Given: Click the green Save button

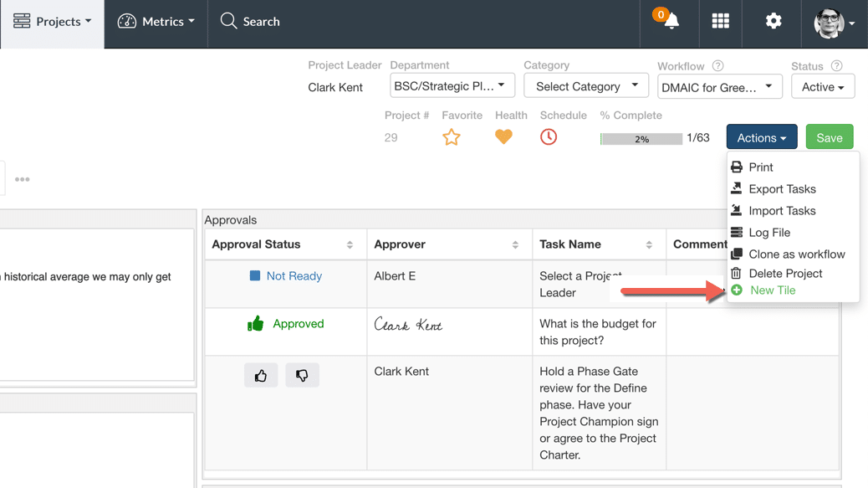Looking at the screenshot, I should tap(830, 136).
